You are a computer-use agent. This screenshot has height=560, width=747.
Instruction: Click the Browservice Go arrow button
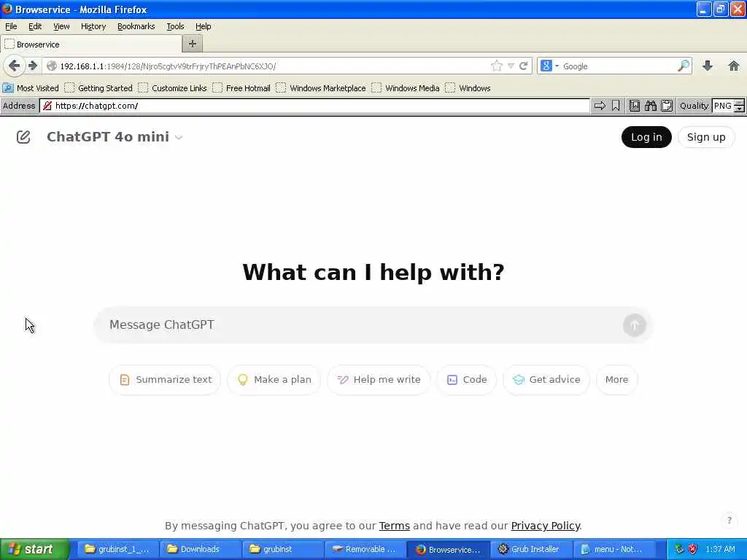pos(600,106)
